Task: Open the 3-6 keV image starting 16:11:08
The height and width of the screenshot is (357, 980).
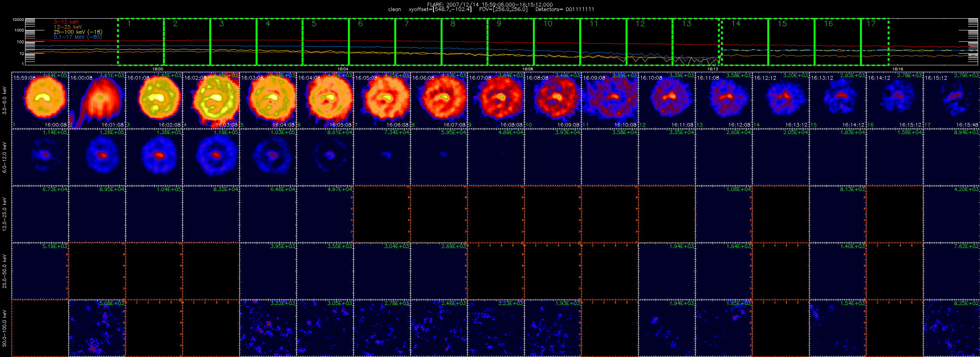Action: tap(724, 100)
